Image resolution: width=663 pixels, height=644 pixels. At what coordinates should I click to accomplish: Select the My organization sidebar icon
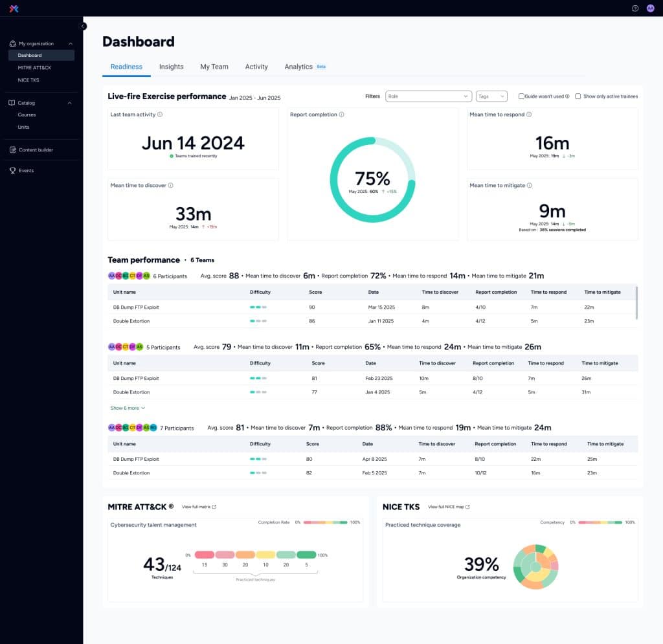[x=12, y=43]
